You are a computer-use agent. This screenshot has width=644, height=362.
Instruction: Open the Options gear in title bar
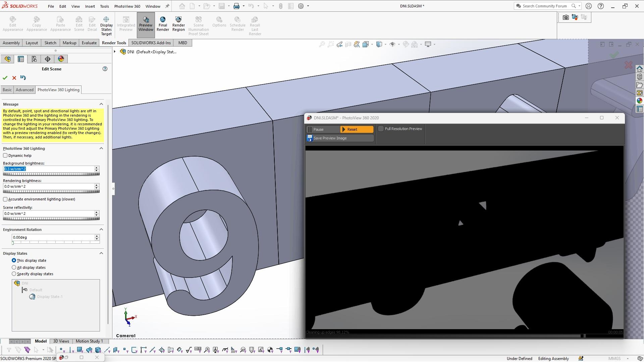pos(301,6)
